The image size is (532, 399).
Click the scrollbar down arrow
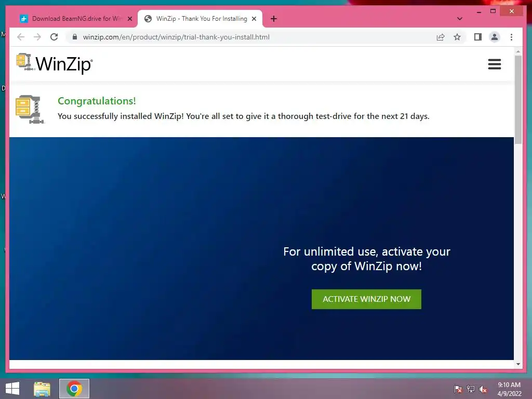518,364
